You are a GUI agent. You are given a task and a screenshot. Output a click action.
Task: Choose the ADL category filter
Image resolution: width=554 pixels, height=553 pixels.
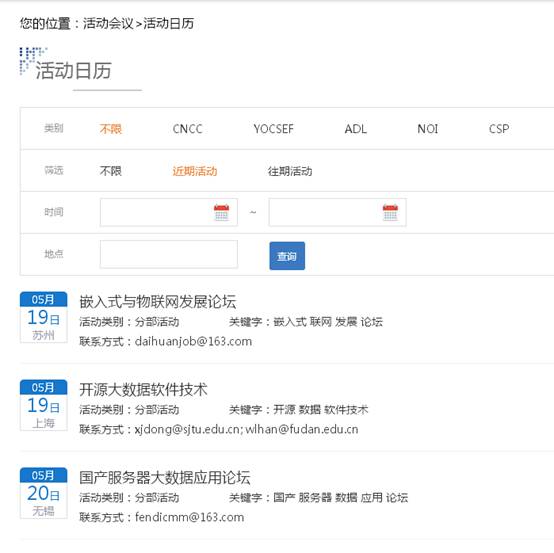[356, 129]
